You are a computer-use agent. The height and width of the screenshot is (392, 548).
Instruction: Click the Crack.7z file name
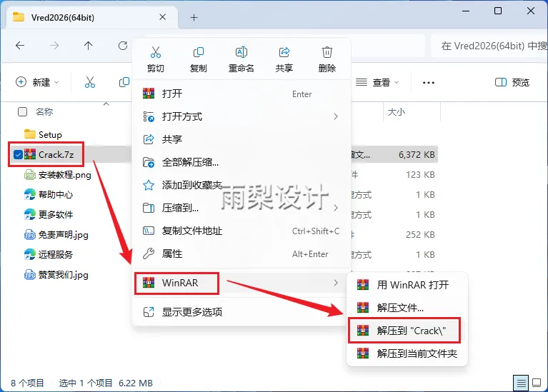56,154
